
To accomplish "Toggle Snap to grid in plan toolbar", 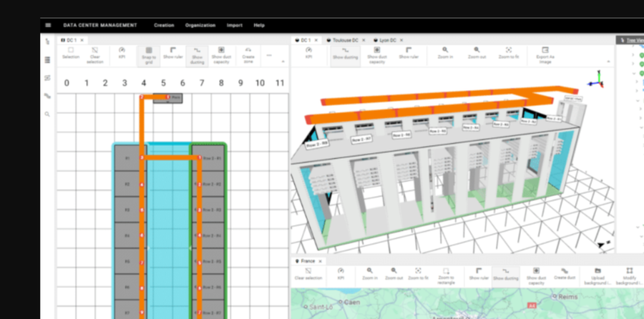I will [148, 55].
